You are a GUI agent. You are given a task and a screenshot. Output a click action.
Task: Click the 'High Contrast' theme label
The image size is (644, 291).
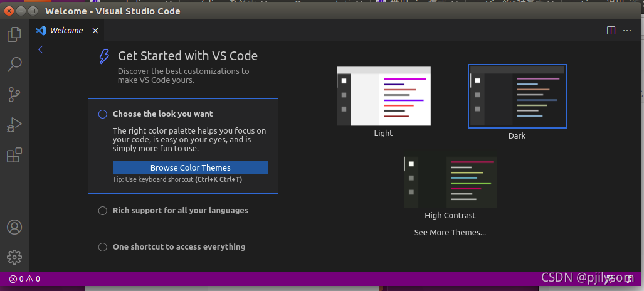tap(450, 215)
